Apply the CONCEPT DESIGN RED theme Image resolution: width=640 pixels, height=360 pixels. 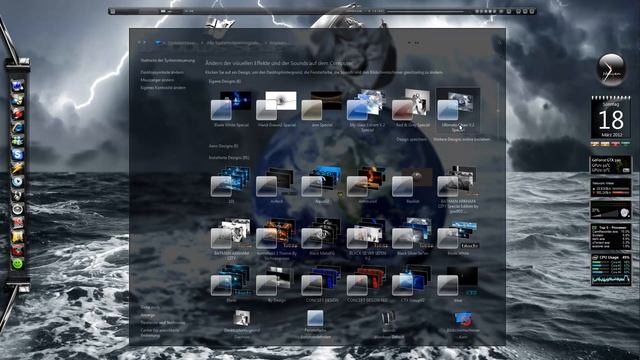(367, 284)
